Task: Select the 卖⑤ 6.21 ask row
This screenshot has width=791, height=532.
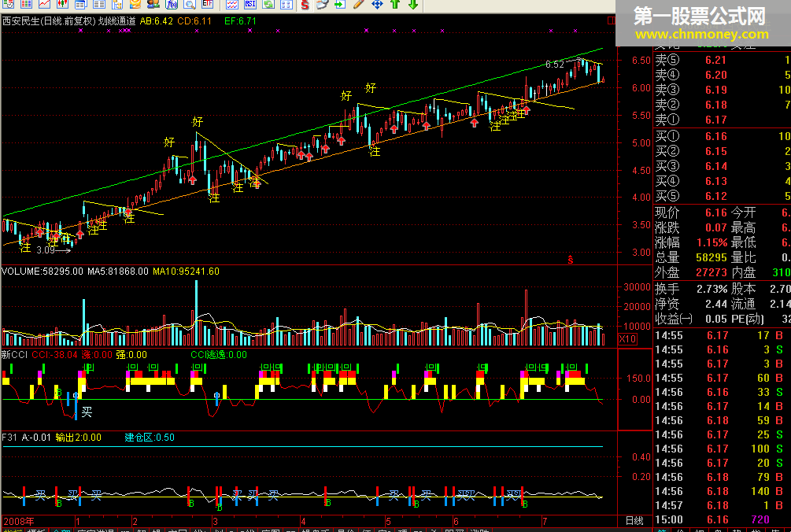Action: click(x=723, y=60)
